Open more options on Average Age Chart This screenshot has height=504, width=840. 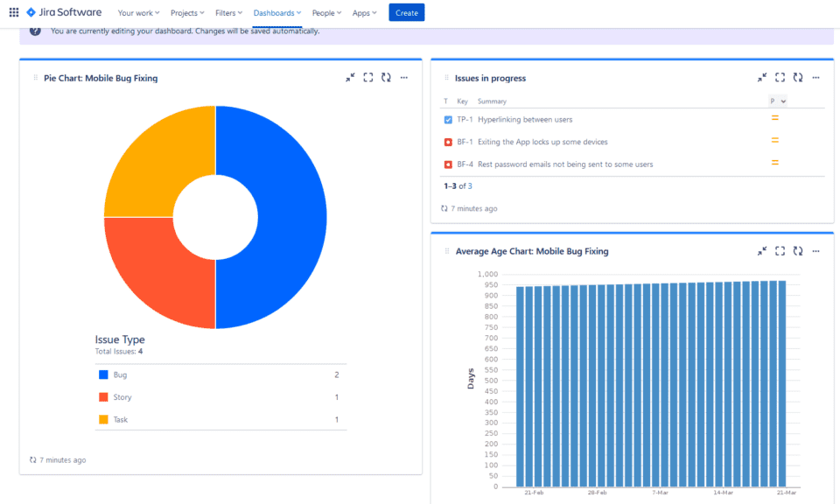(816, 251)
